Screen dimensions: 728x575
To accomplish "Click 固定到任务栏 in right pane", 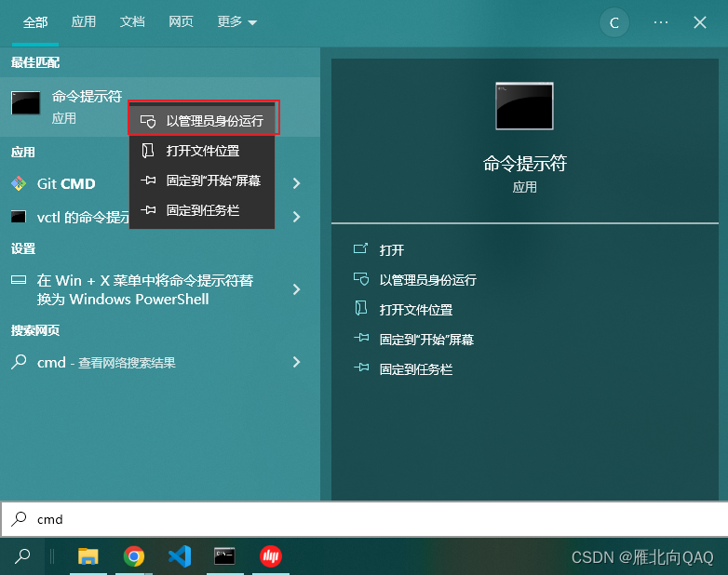I will tap(416, 369).
